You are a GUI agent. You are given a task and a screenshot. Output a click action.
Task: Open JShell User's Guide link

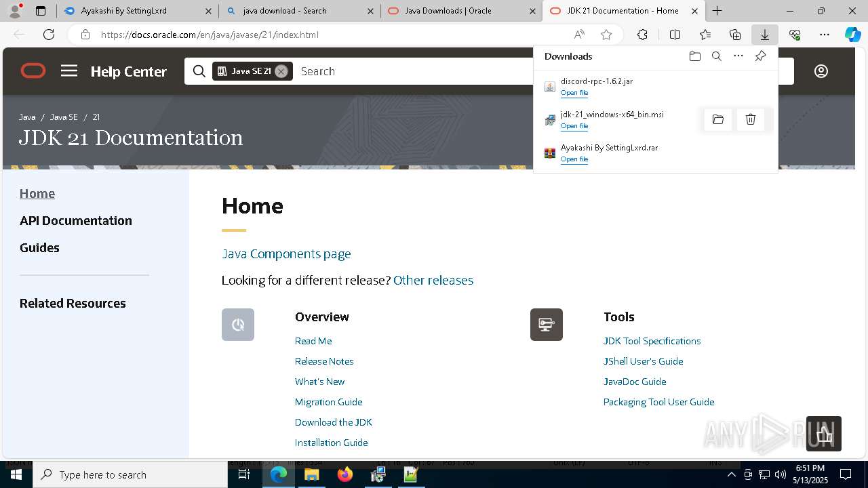(x=643, y=361)
